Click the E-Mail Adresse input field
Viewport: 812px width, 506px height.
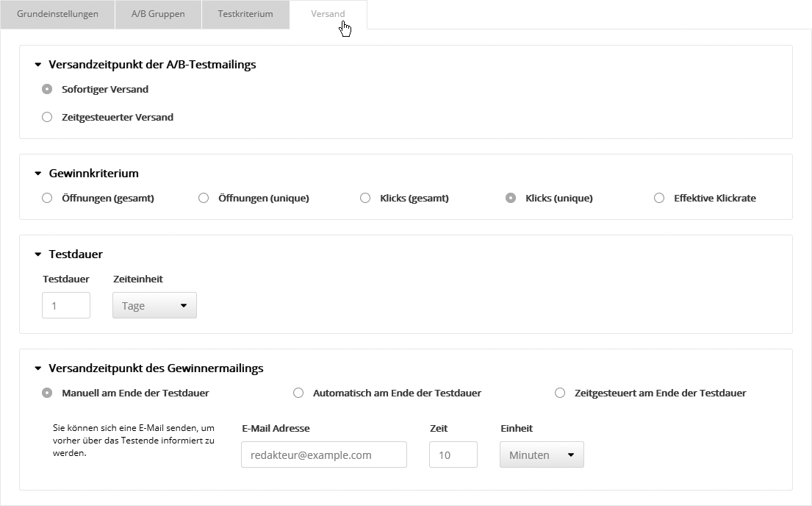point(323,455)
